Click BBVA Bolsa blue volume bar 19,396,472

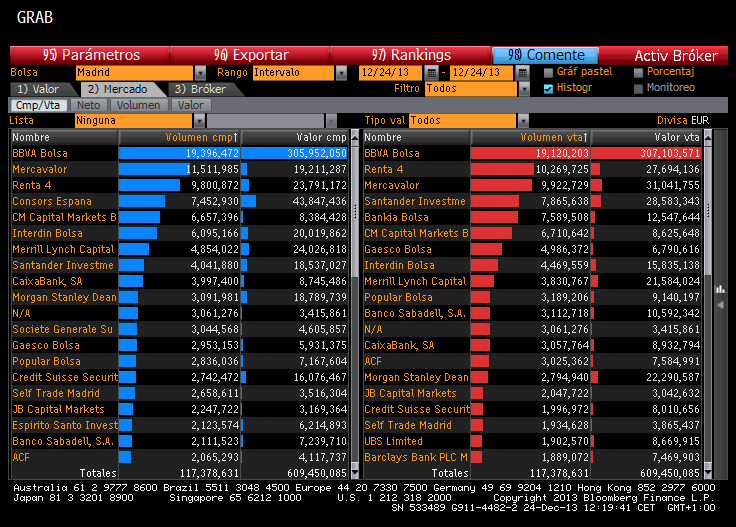[x=179, y=153]
